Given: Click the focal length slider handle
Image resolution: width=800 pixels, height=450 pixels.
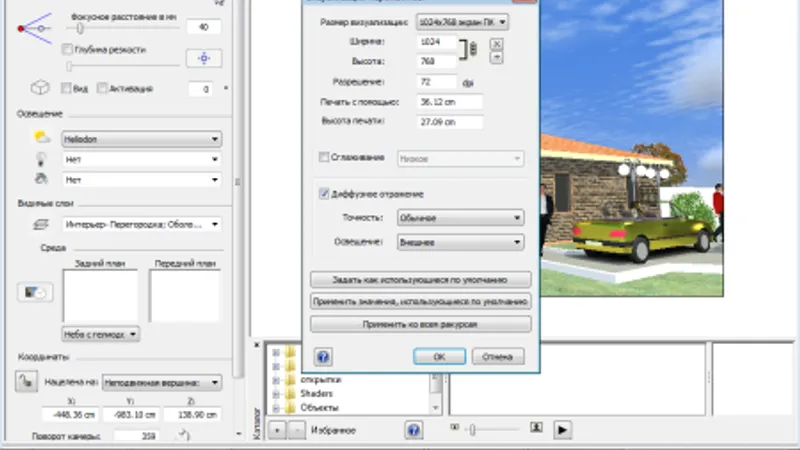Looking at the screenshot, I should [x=80, y=29].
